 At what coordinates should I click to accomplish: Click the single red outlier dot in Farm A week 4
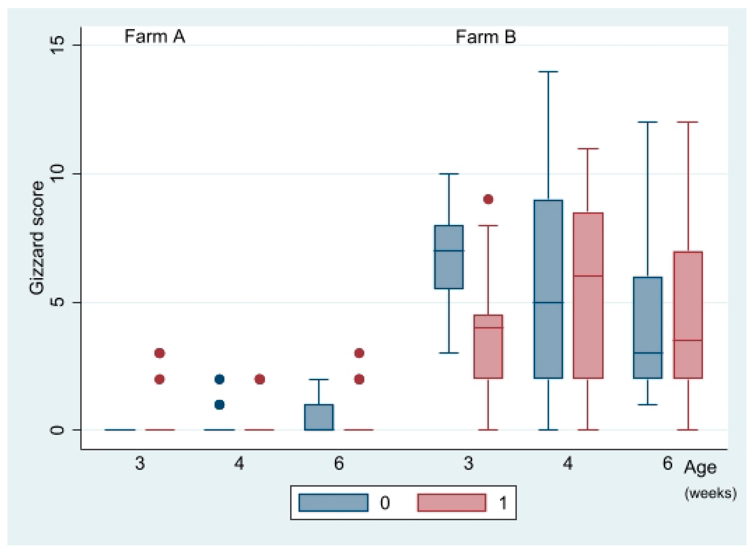259,379
